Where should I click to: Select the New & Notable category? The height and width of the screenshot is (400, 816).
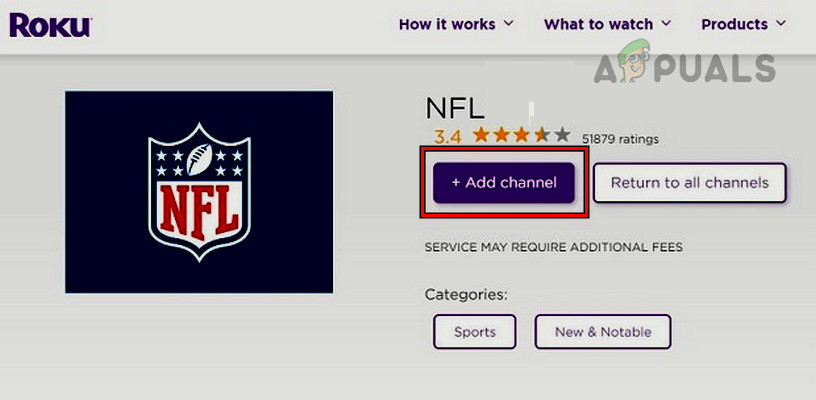(603, 332)
